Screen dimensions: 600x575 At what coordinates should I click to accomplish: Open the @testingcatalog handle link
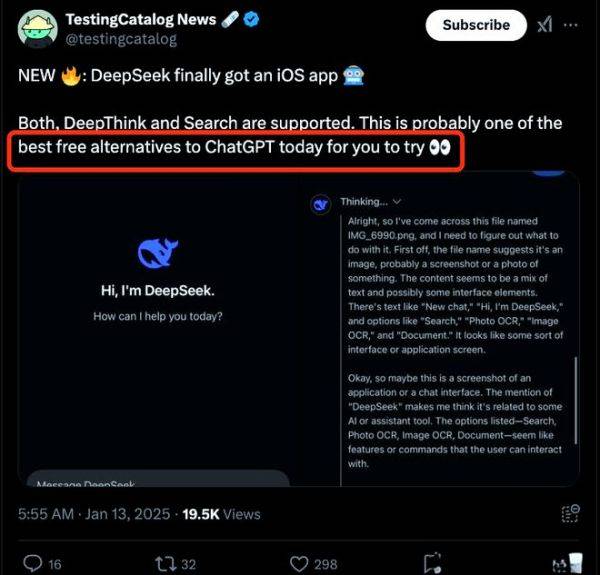pyautogui.click(x=121, y=40)
